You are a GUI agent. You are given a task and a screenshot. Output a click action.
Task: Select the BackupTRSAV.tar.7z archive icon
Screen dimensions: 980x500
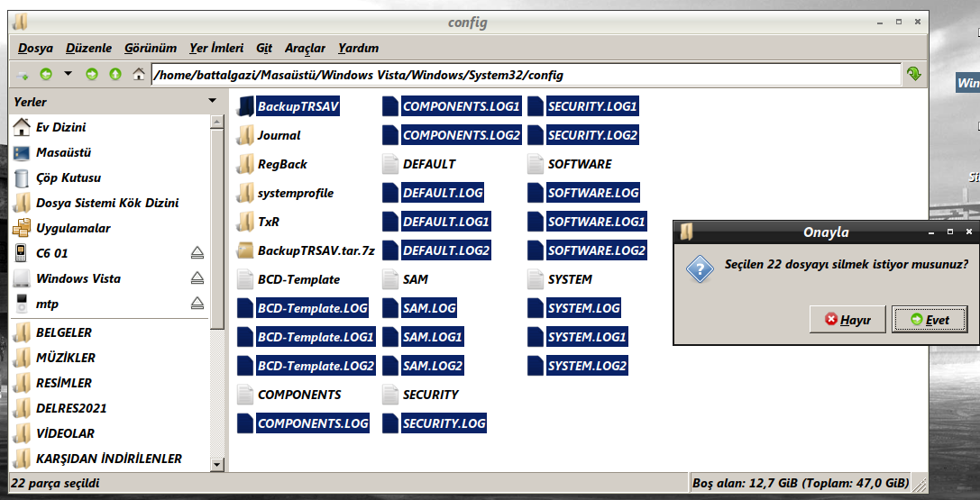click(245, 251)
